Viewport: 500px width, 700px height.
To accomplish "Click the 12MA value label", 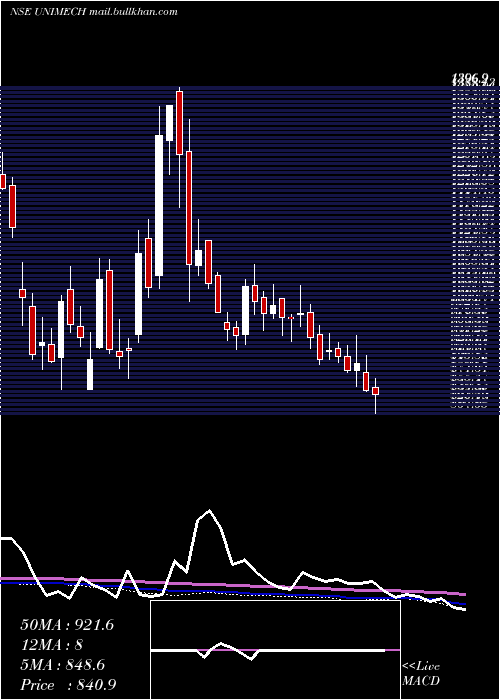I will tap(51, 645).
